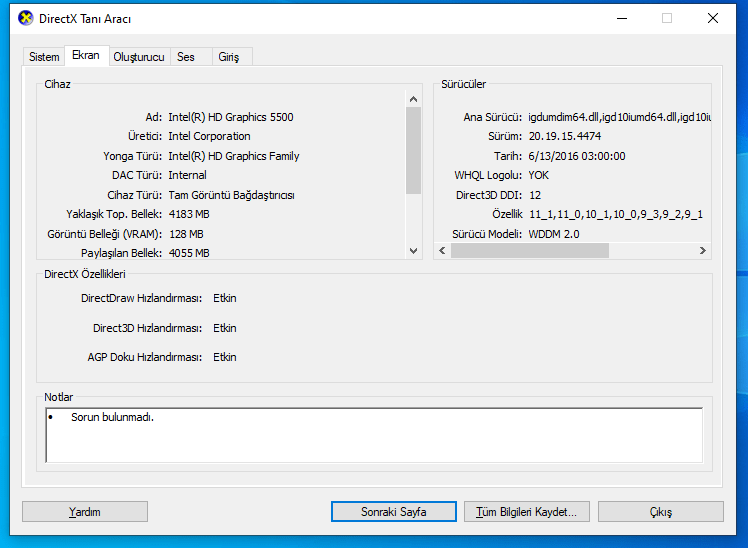The image size is (748, 548).
Task: Click the DirectDraw Hızlandırması Etkin value
Action: (225, 298)
